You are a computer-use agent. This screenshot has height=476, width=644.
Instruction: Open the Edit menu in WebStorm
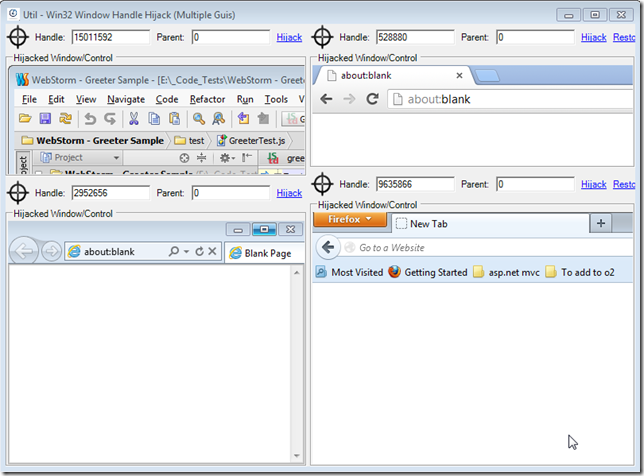[x=56, y=99]
